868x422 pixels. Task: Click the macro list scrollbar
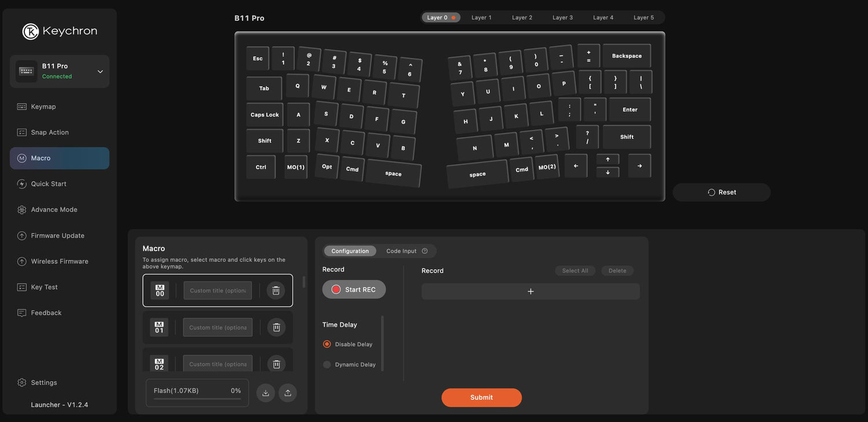coord(304,282)
